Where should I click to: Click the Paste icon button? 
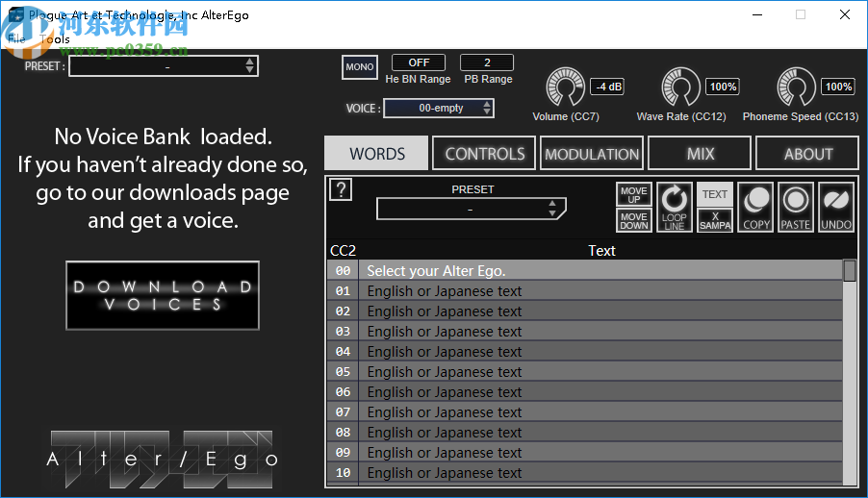pyautogui.click(x=796, y=207)
